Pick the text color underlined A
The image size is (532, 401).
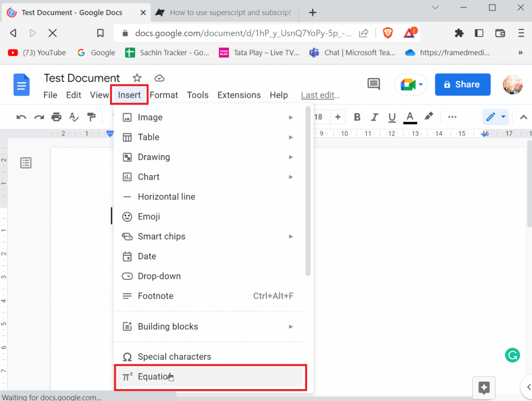pyautogui.click(x=410, y=117)
